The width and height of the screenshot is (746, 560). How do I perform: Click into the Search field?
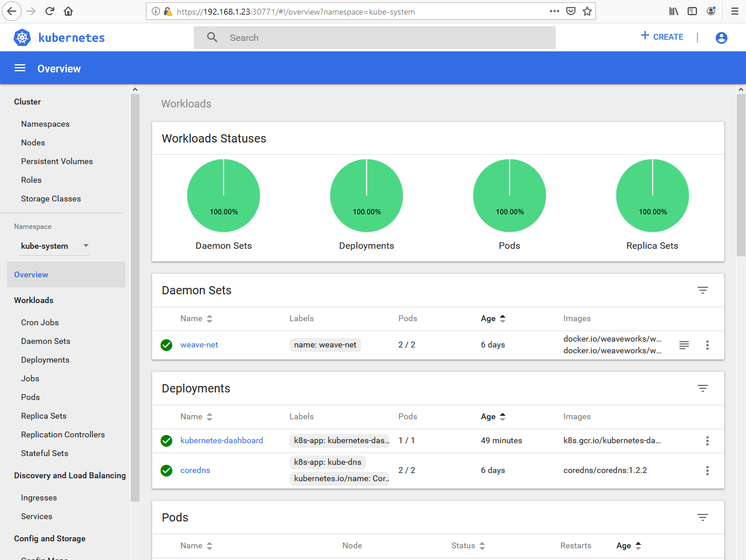click(375, 37)
